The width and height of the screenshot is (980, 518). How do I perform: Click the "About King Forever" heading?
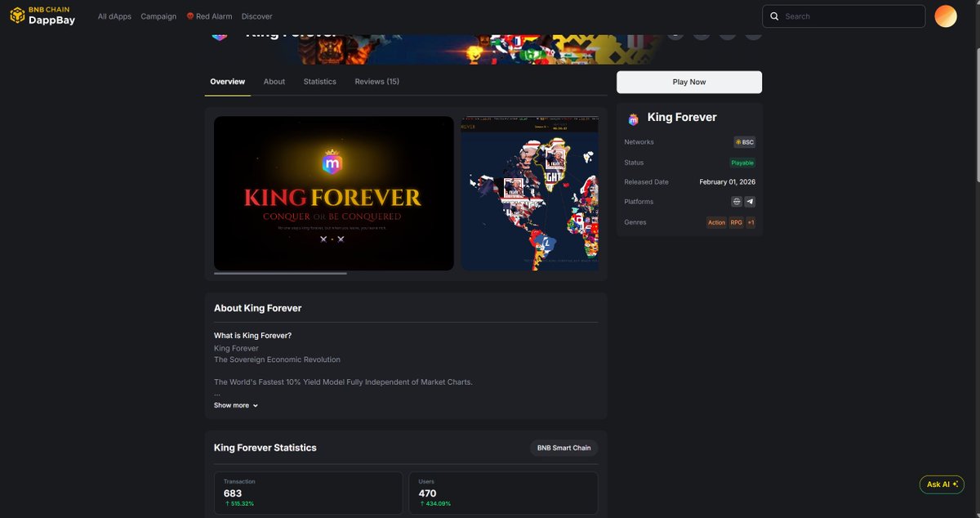(257, 308)
